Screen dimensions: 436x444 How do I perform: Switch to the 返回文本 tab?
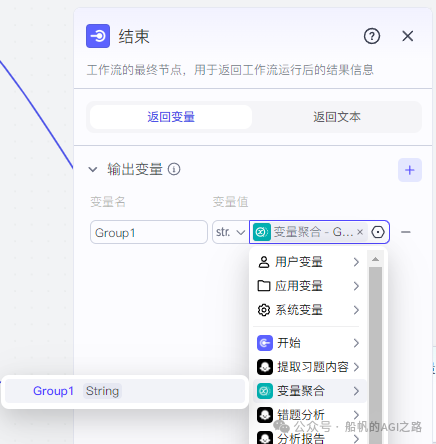click(337, 117)
